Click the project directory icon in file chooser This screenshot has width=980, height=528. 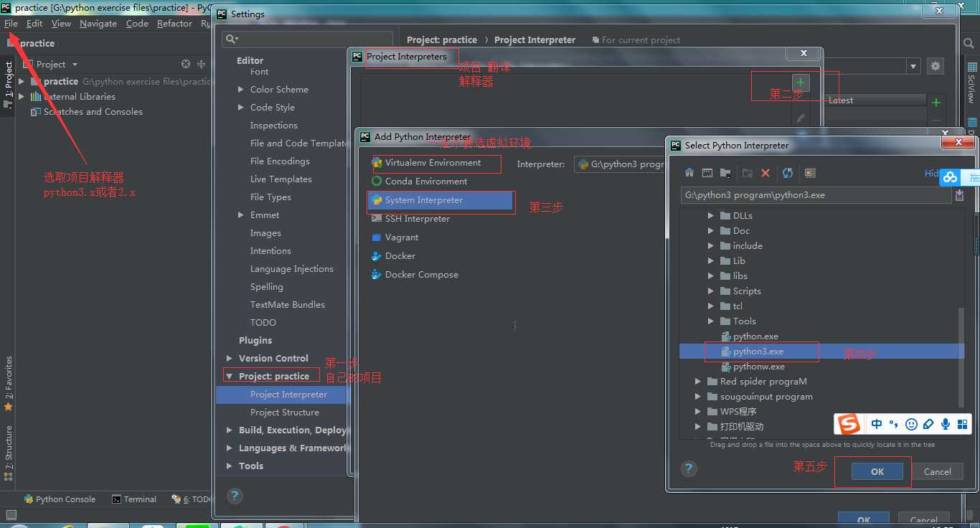coord(725,173)
